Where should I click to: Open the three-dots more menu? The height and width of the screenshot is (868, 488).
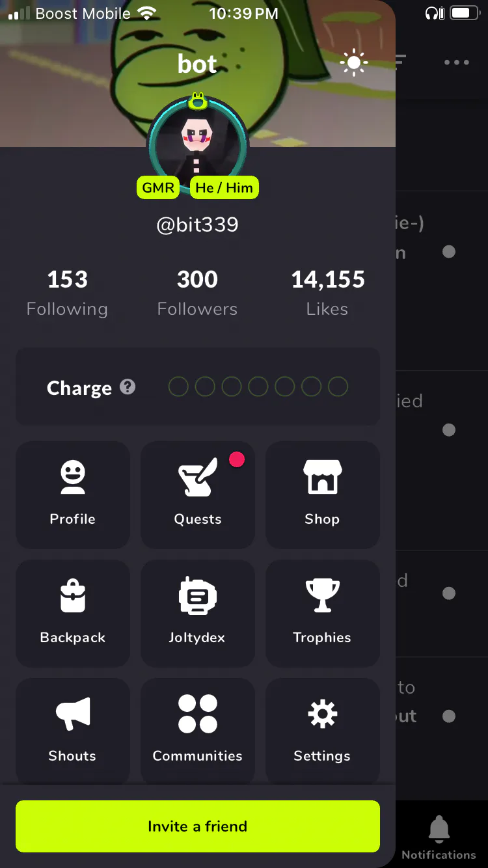pos(457,62)
